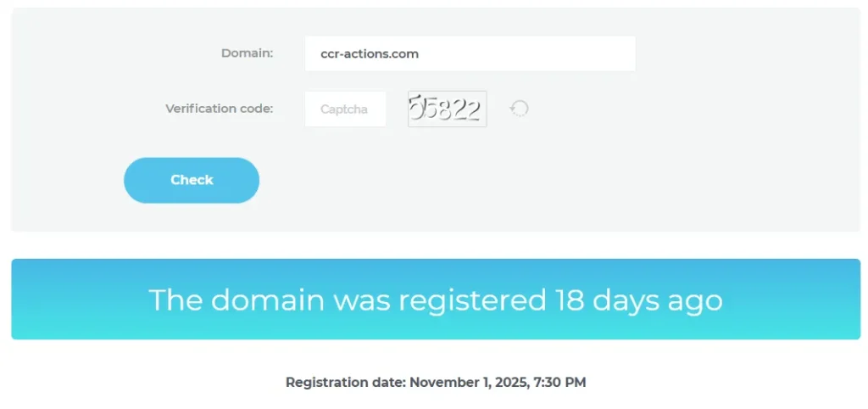
Task: Click the "Verification code:" label
Action: point(219,109)
